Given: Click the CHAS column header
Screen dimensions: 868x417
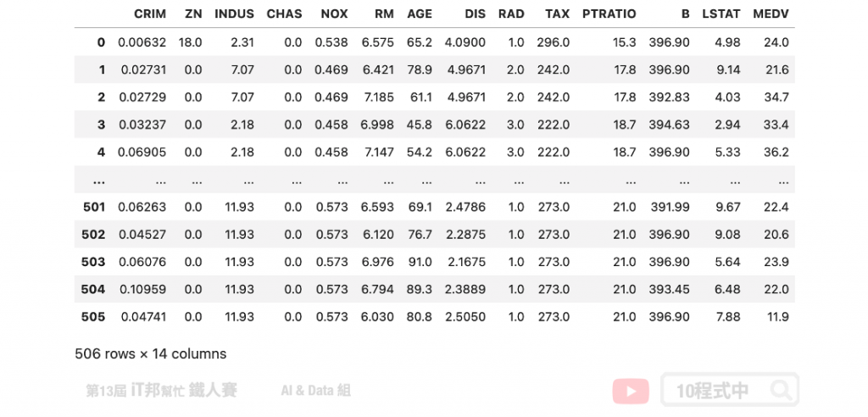Looking at the screenshot, I should [x=284, y=14].
